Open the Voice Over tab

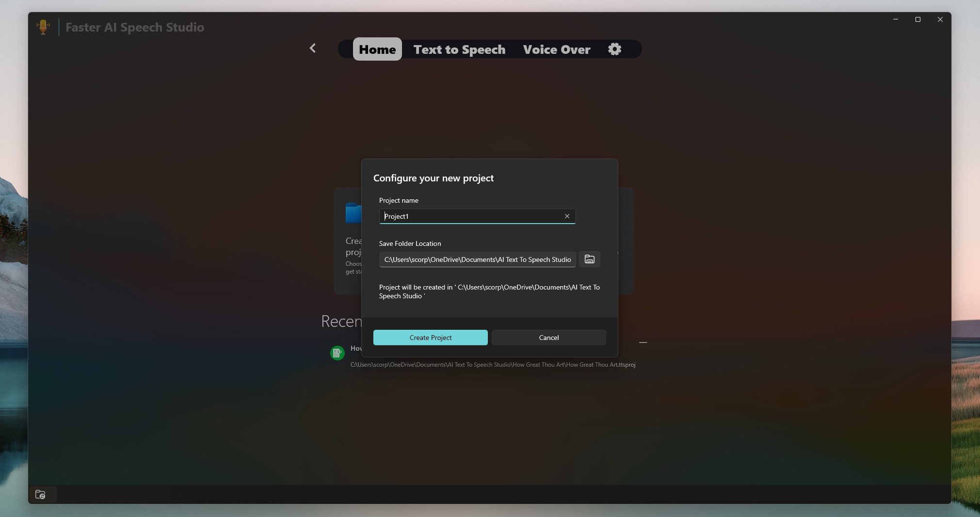[x=556, y=49]
